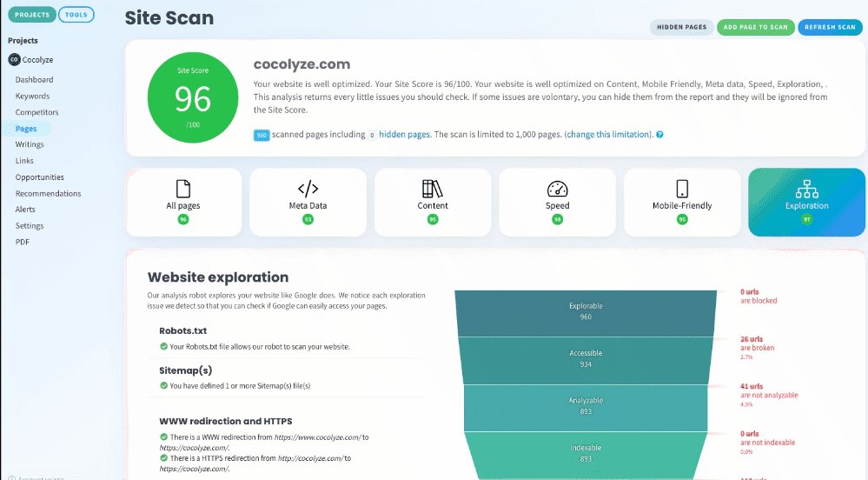
Task: Open Dashboard in the sidebar
Action: [x=35, y=80]
